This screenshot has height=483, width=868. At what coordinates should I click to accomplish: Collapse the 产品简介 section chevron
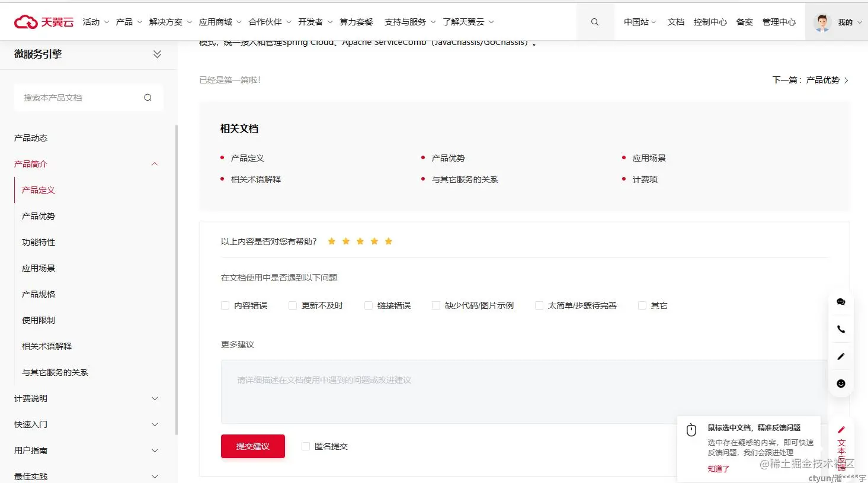click(x=155, y=164)
